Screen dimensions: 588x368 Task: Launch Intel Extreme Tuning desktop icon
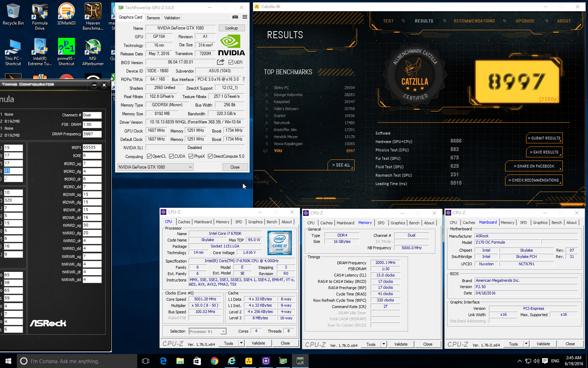point(40,52)
